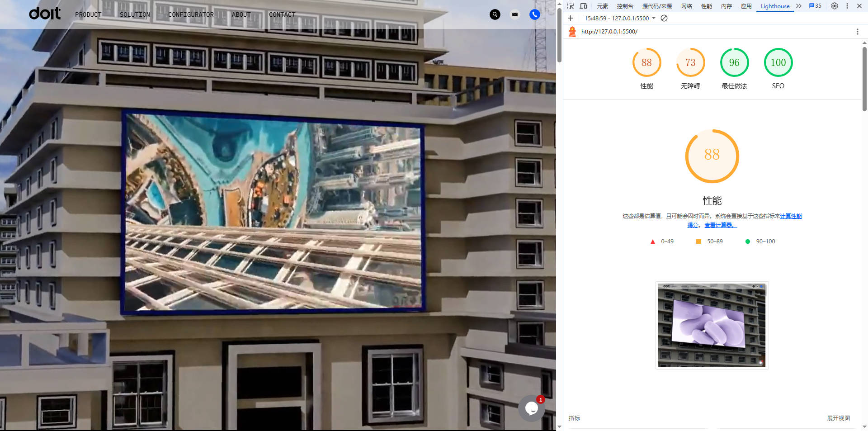Open the 35 issues message counter
The image size is (868, 431).
(815, 6)
